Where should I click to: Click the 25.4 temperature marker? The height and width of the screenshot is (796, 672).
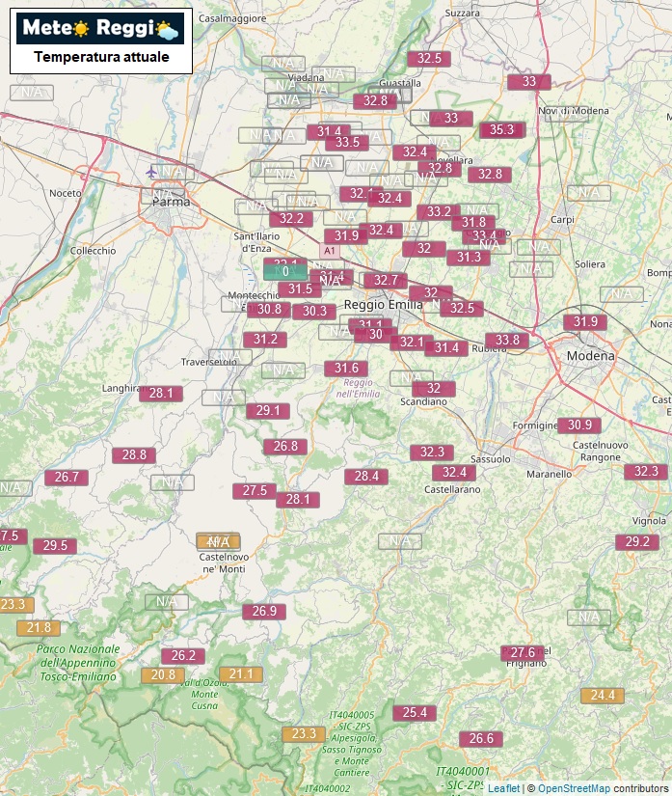415,712
